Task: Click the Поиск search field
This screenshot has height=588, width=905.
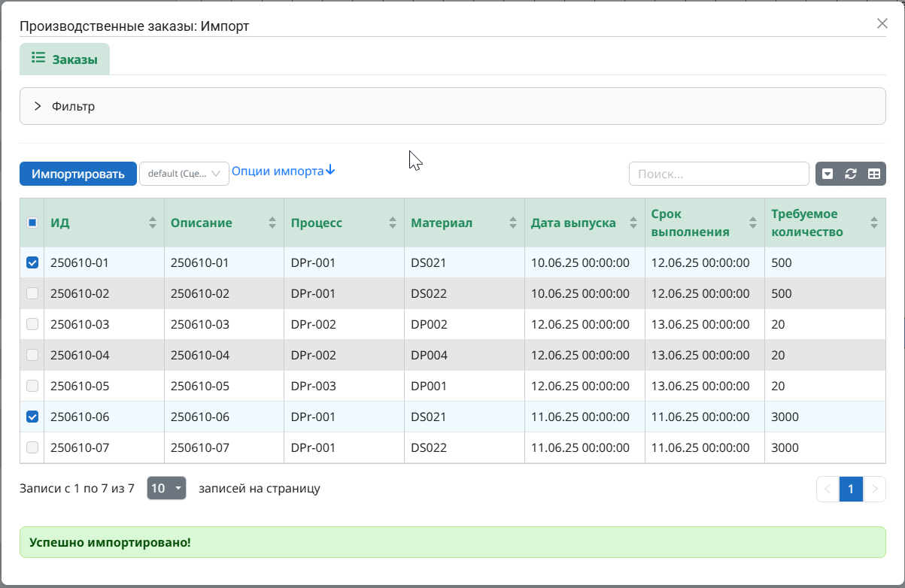Action: [718, 174]
